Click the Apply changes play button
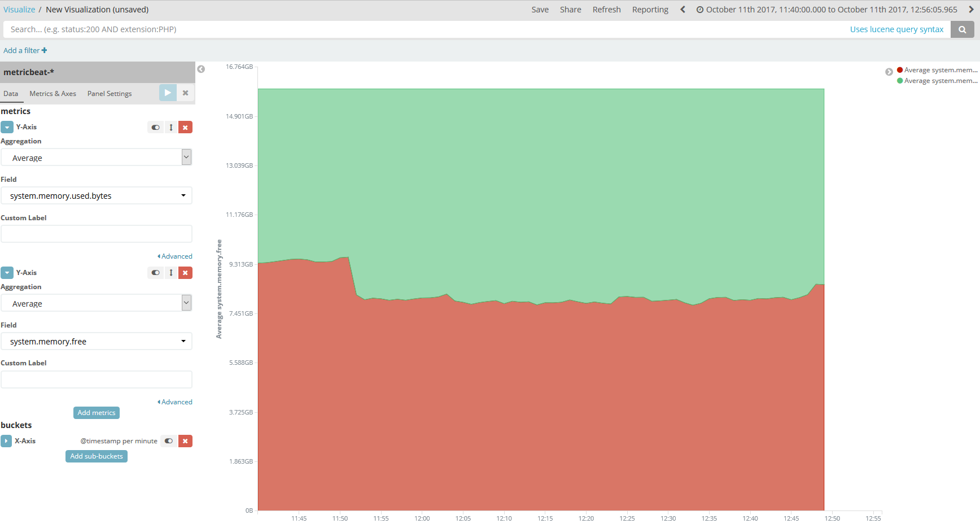 (168, 93)
